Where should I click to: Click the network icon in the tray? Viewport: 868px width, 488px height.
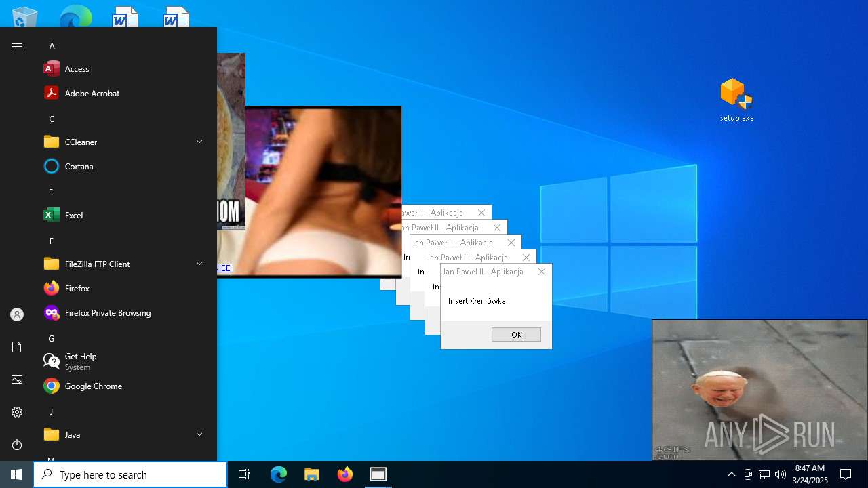[x=764, y=474]
